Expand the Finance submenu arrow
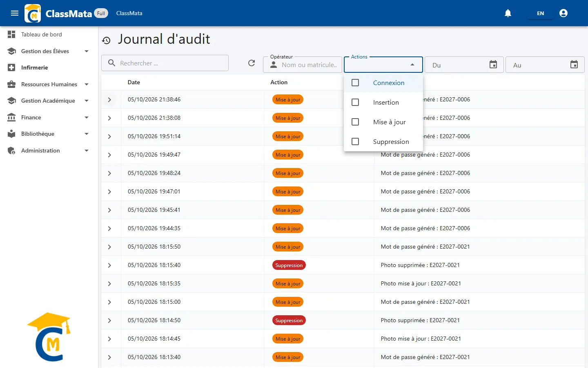Image resolution: width=588 pixels, height=368 pixels. click(87, 117)
